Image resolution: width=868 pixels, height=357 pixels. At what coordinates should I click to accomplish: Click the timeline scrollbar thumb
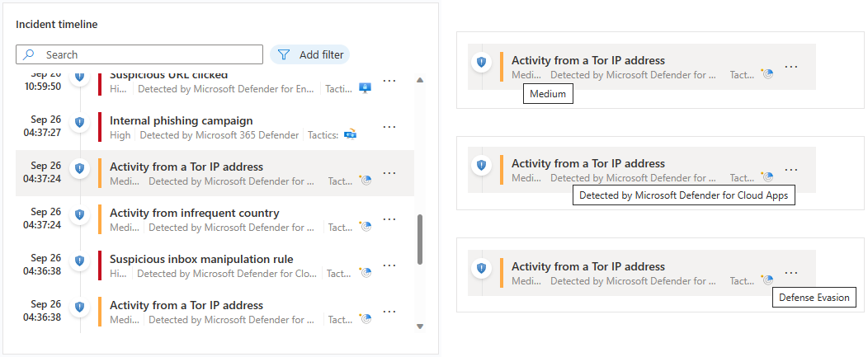pos(420,239)
